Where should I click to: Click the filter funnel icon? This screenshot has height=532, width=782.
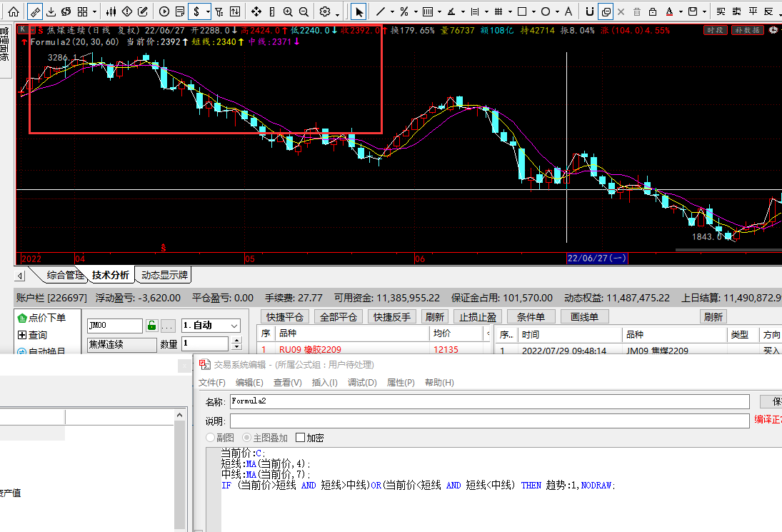click(x=219, y=11)
